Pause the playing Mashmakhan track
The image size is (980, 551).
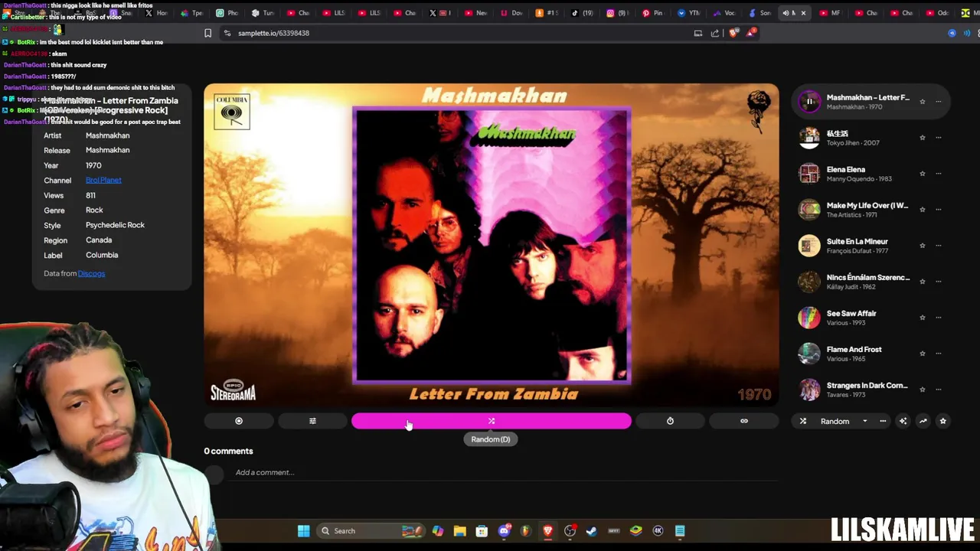809,101
